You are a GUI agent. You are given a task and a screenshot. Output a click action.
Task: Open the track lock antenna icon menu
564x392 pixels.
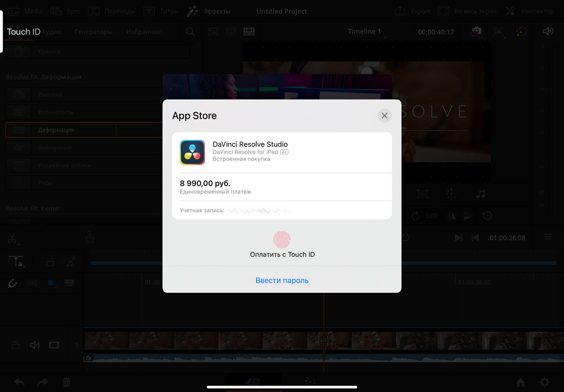[x=16, y=261]
